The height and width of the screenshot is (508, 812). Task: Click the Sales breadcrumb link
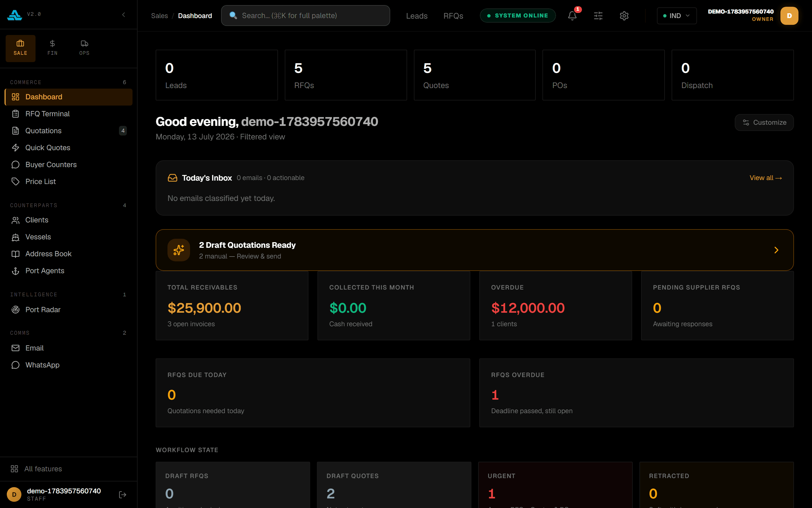(x=159, y=16)
